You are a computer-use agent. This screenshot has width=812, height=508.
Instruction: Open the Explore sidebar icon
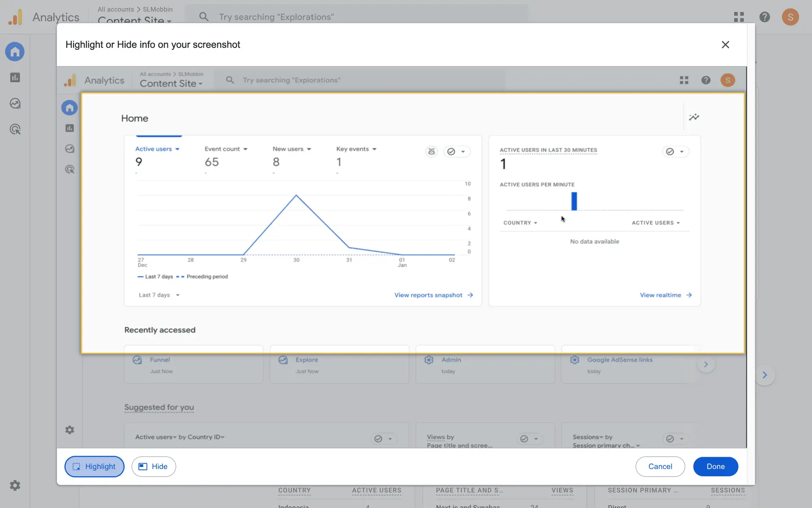(15, 103)
